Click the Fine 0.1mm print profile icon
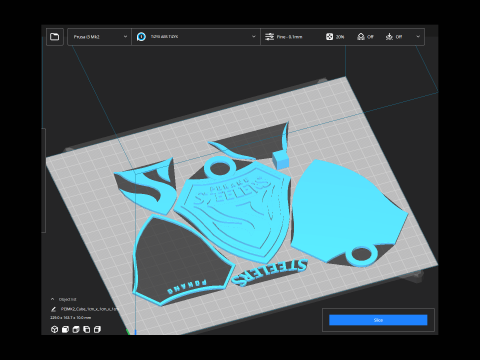The height and width of the screenshot is (360, 480). [269, 37]
